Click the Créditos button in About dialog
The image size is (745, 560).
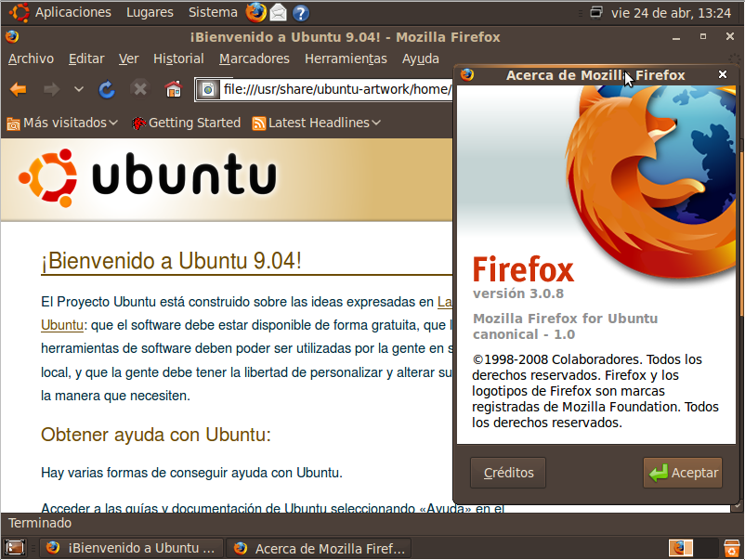coord(508,473)
